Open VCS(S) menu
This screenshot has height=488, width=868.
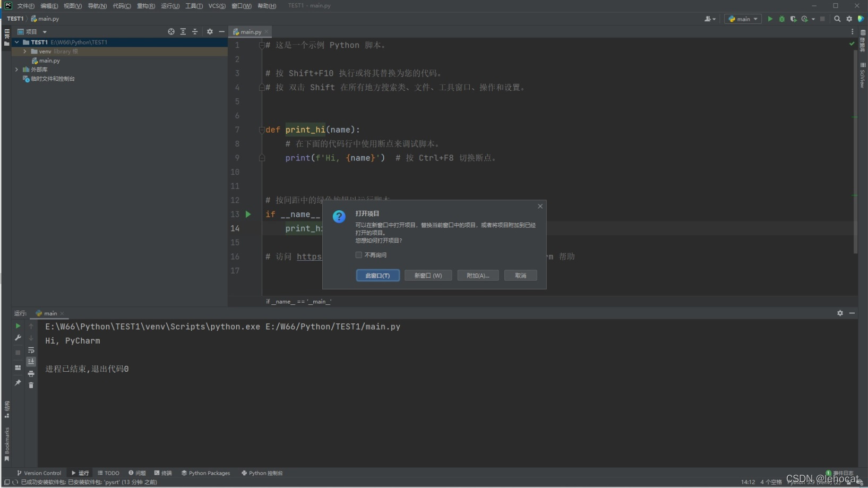click(217, 6)
